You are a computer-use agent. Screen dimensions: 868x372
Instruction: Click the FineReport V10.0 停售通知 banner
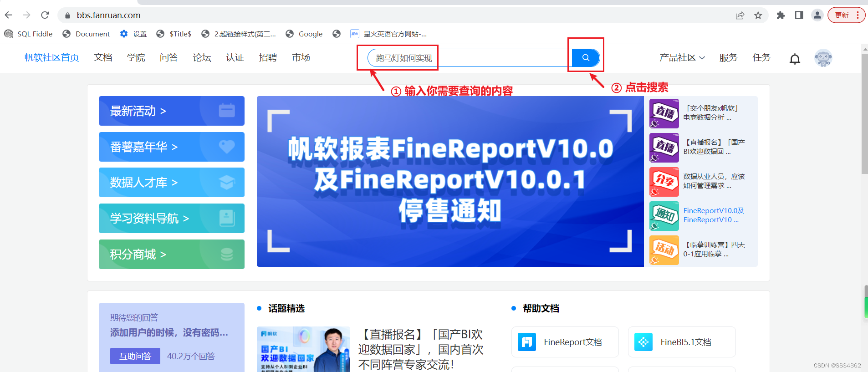tap(450, 181)
